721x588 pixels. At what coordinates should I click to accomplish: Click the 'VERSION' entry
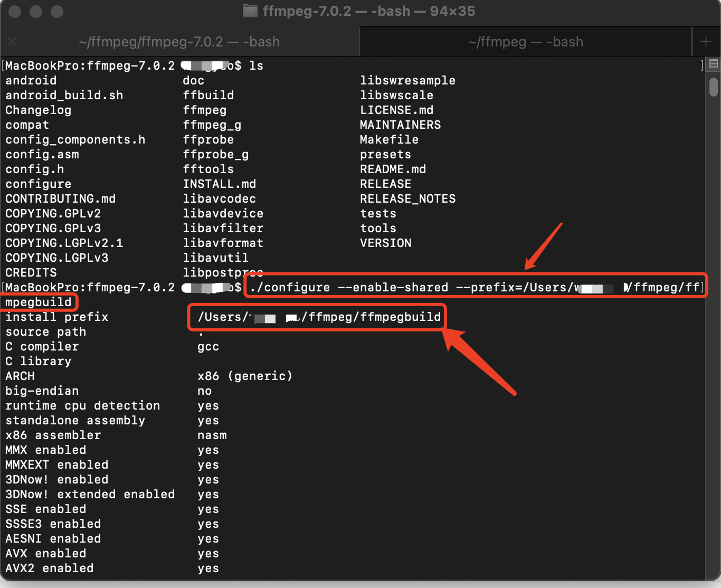pos(386,243)
